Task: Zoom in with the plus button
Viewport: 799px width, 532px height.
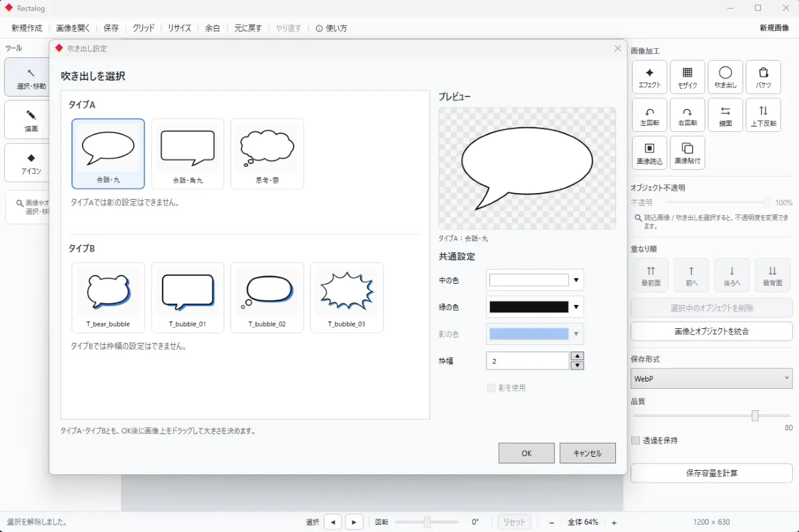Action: tap(614, 523)
